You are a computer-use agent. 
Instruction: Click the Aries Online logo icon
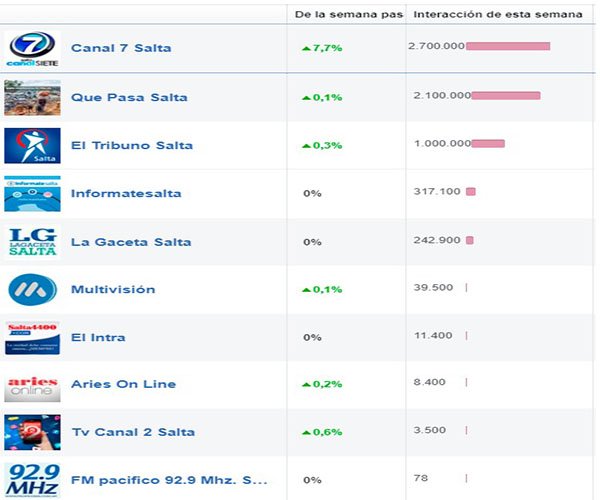[32, 385]
